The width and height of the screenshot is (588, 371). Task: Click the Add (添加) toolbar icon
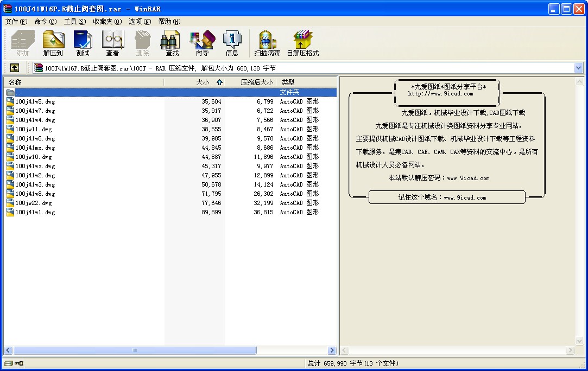click(x=22, y=43)
